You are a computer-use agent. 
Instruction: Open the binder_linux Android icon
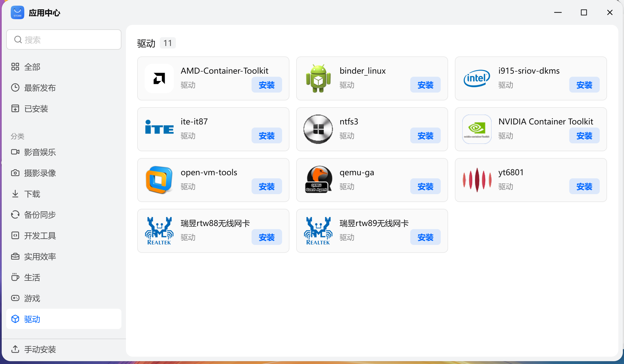318,78
